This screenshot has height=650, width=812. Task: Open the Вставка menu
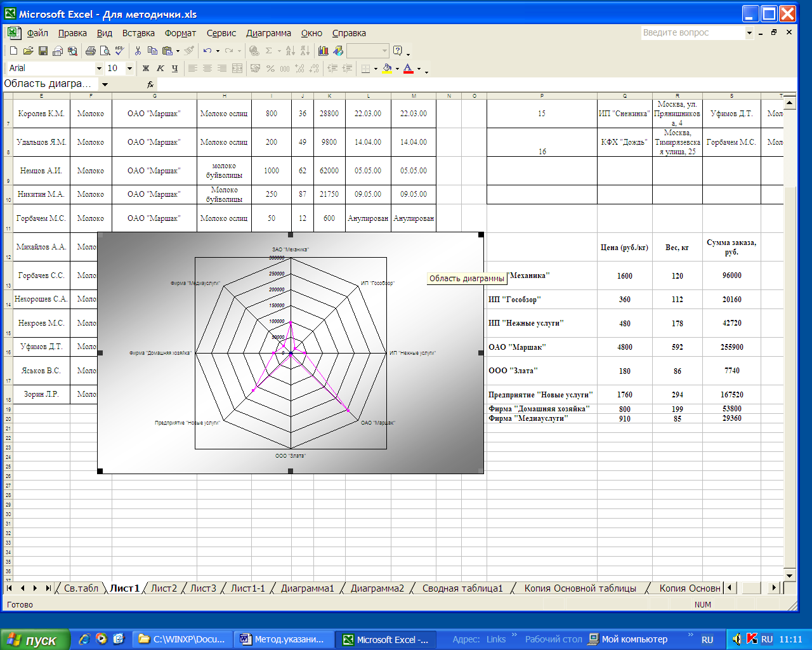click(138, 33)
